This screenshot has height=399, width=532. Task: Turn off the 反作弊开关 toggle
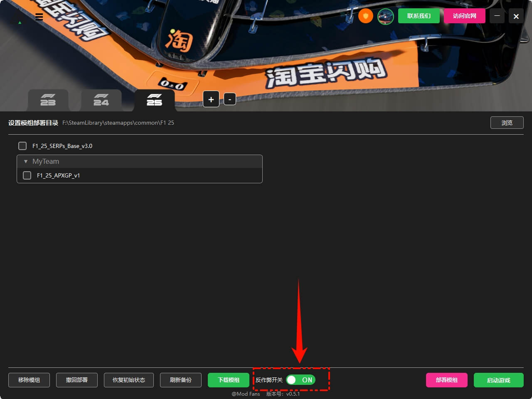[x=300, y=380]
